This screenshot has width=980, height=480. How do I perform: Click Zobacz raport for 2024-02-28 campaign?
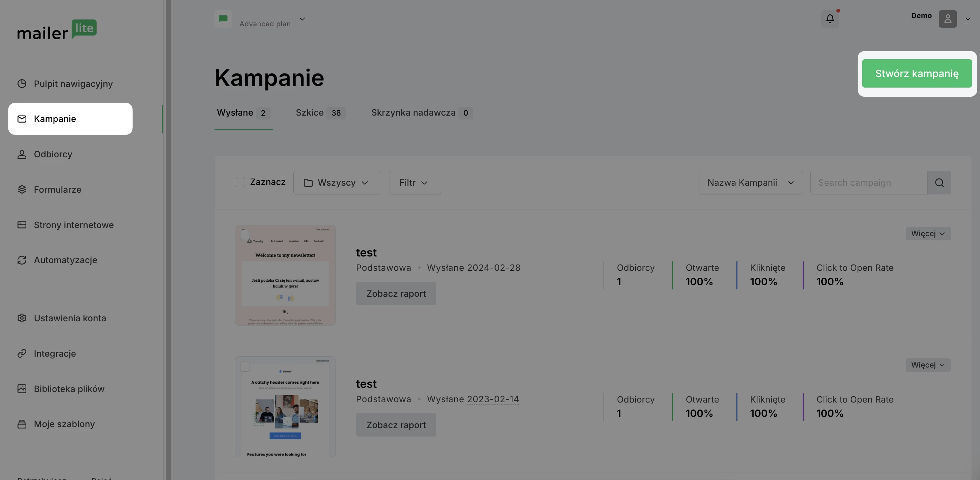[396, 294]
